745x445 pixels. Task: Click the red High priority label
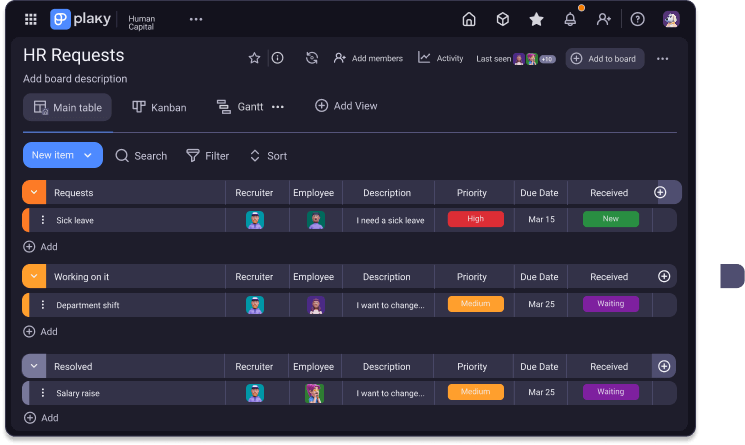(475, 219)
